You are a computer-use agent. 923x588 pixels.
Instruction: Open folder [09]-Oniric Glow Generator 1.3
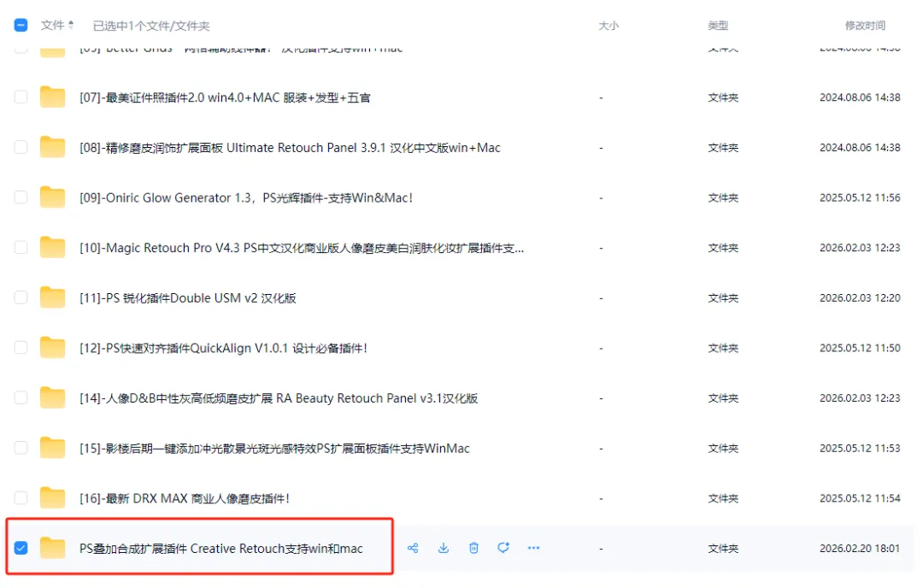pyautogui.click(x=246, y=197)
